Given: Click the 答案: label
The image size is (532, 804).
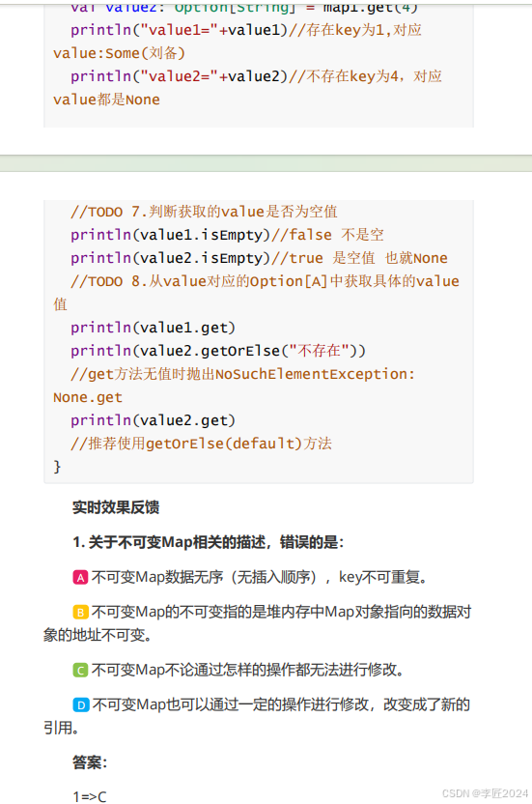Looking at the screenshot, I should point(90,762).
